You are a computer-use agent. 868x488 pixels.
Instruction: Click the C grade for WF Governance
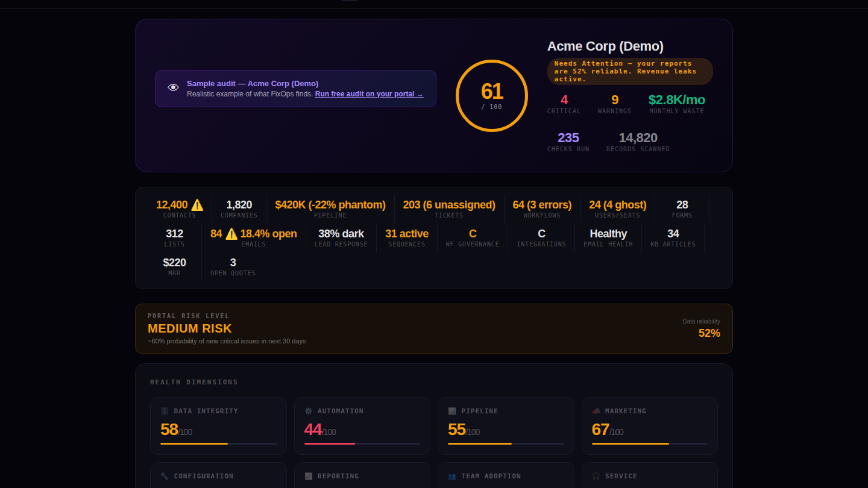pyautogui.click(x=473, y=234)
